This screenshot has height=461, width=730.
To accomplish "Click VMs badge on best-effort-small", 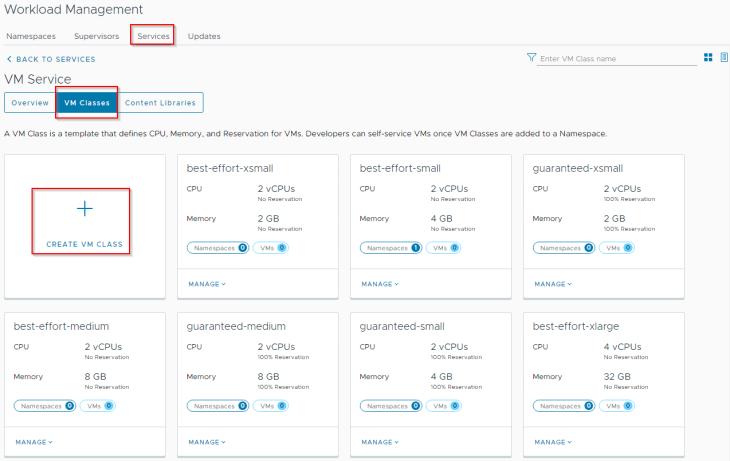I will coord(444,248).
